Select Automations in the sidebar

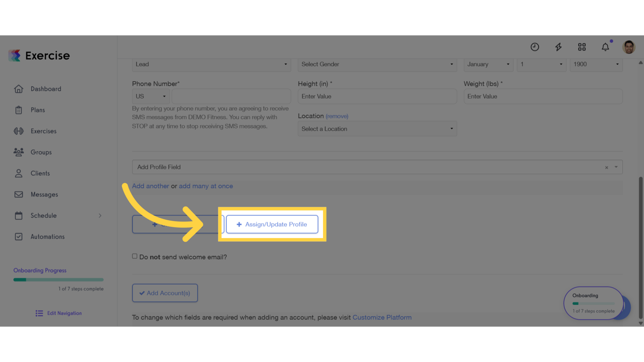[46, 237]
